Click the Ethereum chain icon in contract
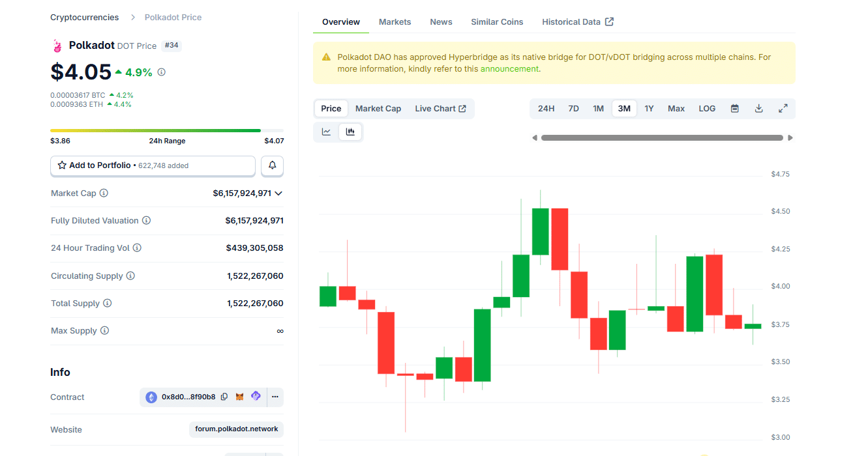The width and height of the screenshot is (868, 456). point(151,397)
